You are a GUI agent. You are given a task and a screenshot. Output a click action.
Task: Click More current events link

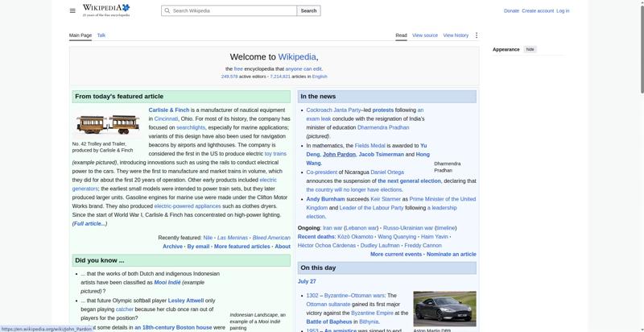396,255
